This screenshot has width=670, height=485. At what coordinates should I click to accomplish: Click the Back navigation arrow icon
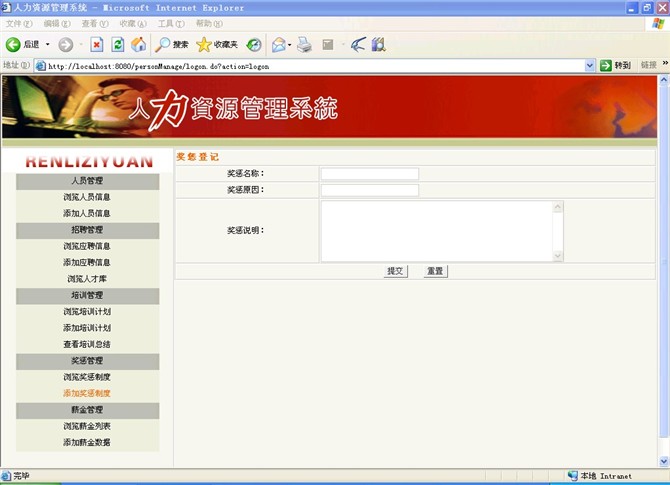(13, 44)
